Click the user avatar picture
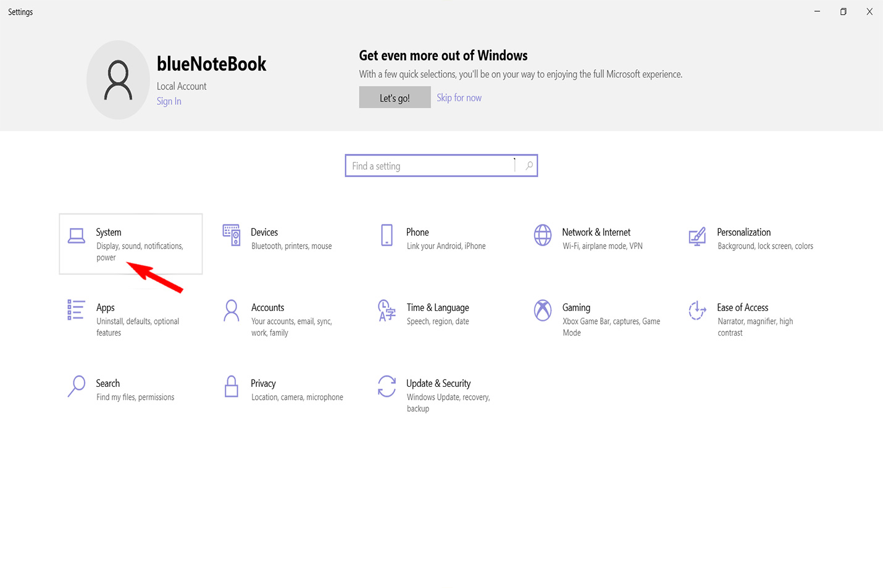The image size is (883, 588). click(118, 80)
